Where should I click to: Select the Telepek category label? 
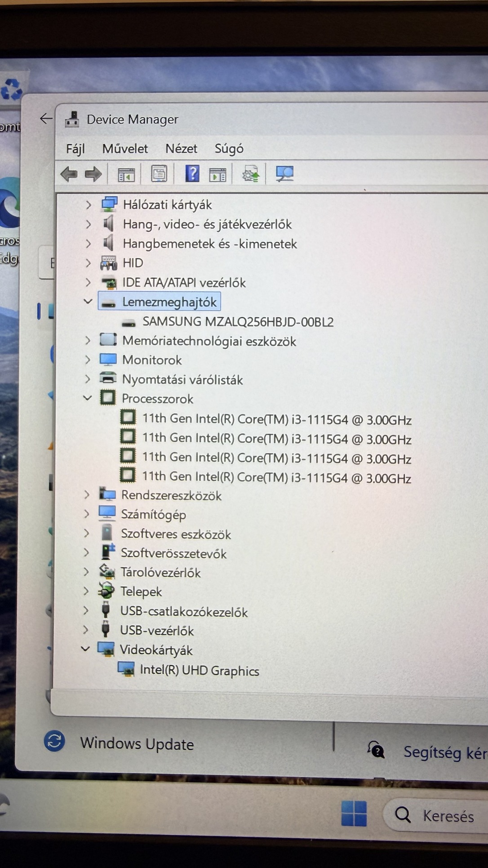141,592
